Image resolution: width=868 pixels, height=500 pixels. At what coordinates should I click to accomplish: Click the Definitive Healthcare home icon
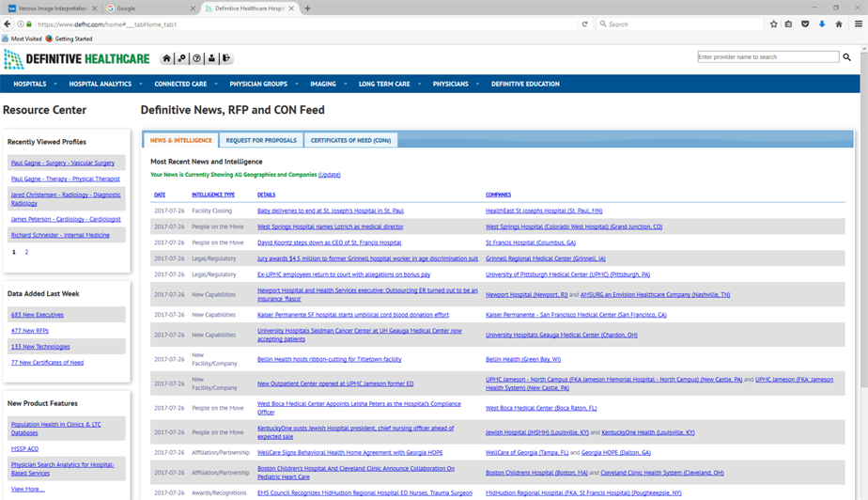166,58
